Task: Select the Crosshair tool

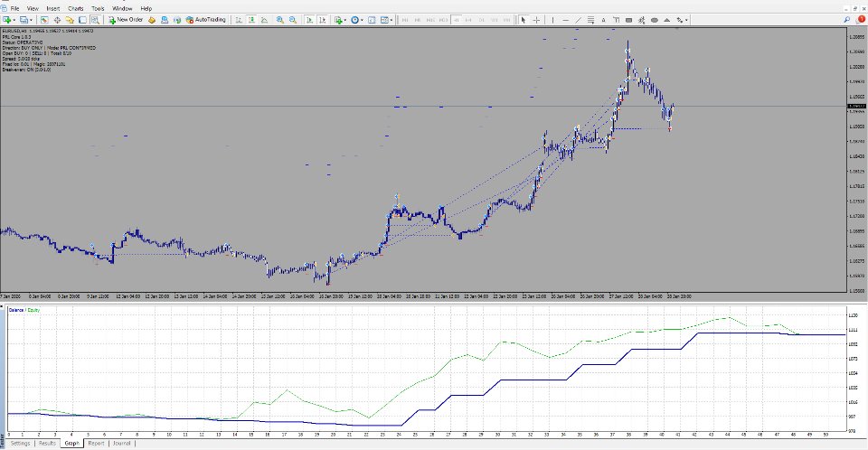Action: point(536,20)
